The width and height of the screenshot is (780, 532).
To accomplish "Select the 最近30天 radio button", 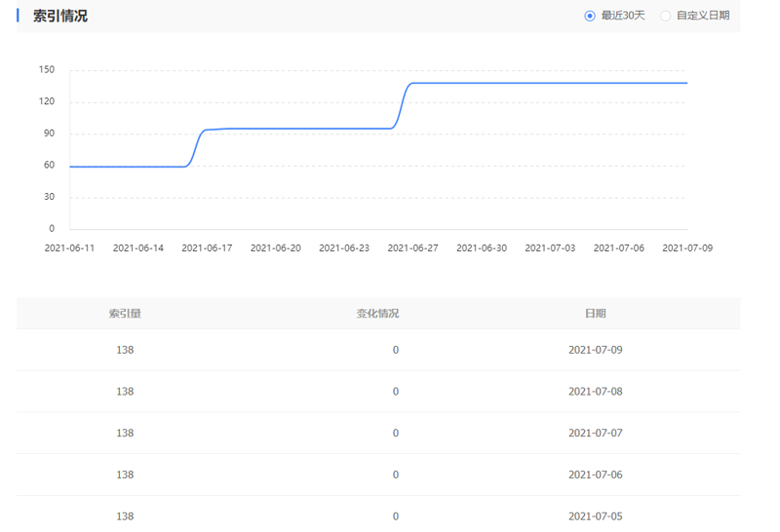I will tap(590, 16).
